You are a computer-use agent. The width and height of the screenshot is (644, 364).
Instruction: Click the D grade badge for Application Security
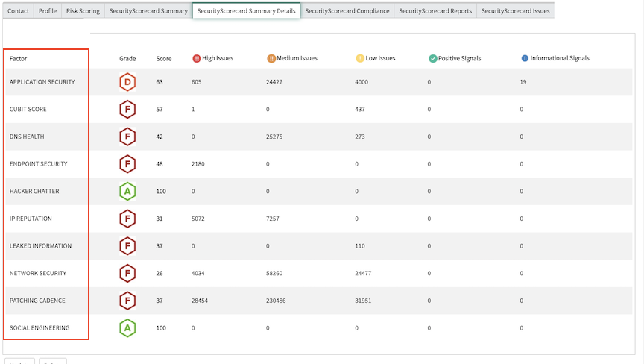(127, 82)
